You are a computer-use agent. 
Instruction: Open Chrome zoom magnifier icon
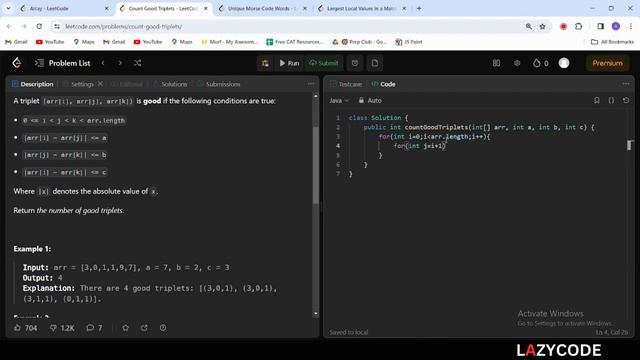(x=529, y=26)
